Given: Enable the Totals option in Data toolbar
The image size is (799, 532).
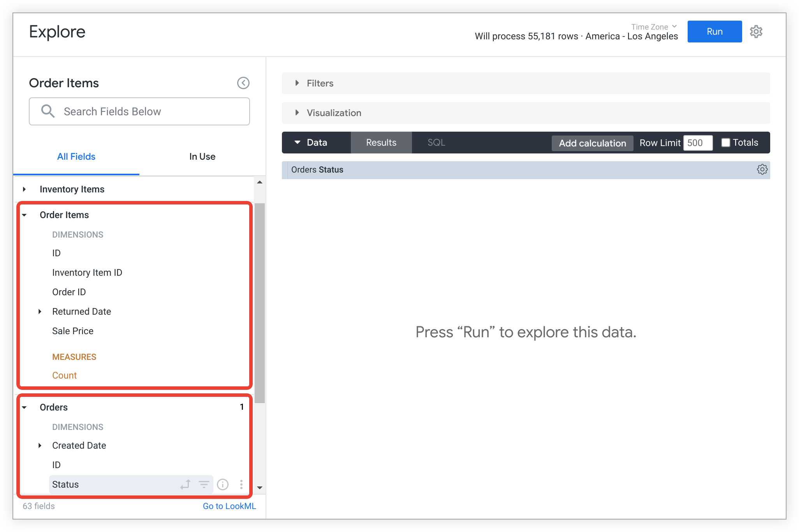Looking at the screenshot, I should [725, 143].
